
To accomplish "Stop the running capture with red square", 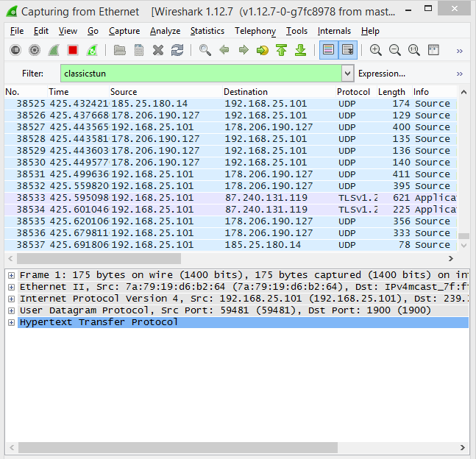I will coord(73,50).
